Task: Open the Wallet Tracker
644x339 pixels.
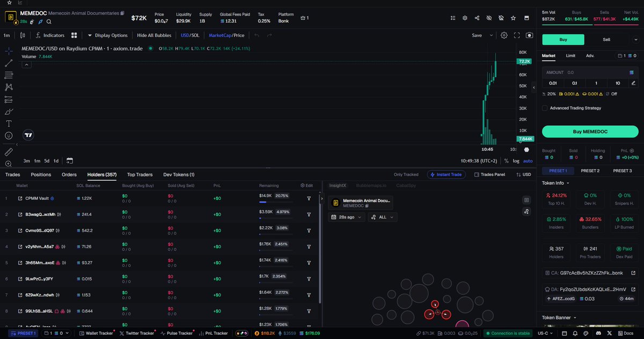Action: click(96, 333)
